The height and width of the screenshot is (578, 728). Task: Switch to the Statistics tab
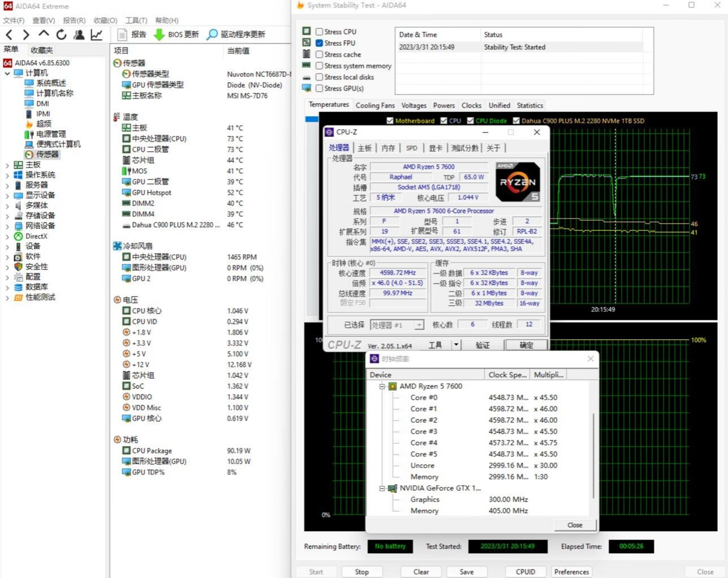point(529,105)
